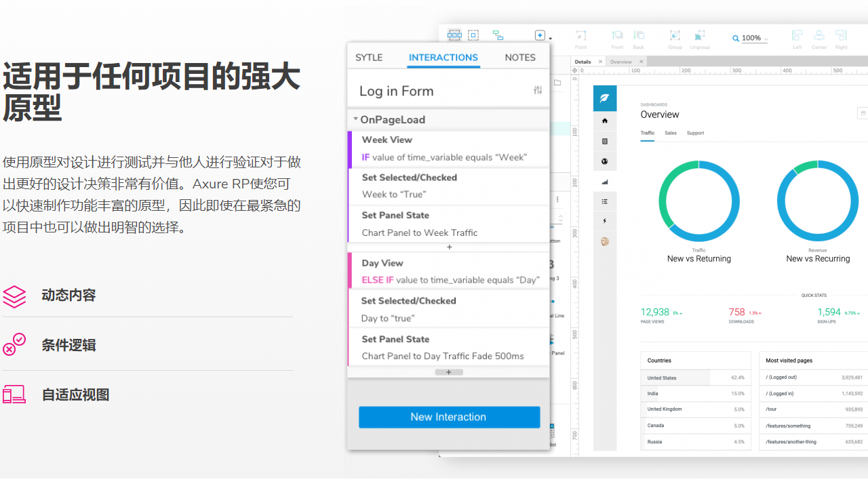This screenshot has height=488, width=868.
Task: Click the New Interaction button
Action: pos(449,417)
